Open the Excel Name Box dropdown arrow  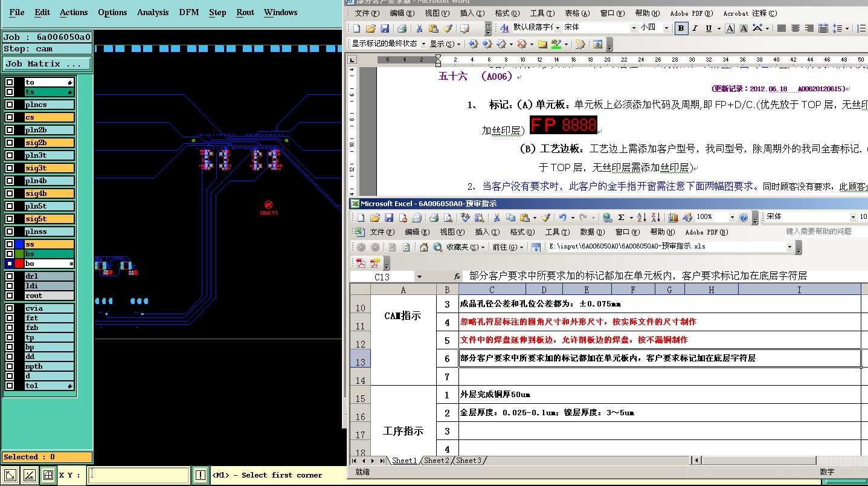coord(419,277)
